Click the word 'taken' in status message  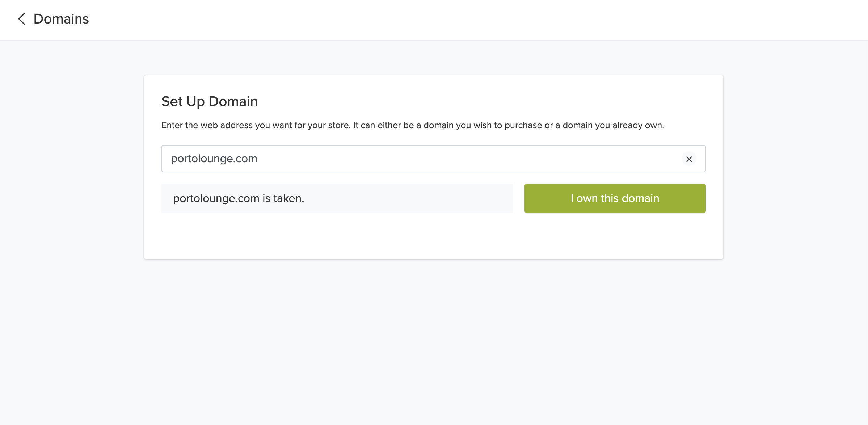point(287,198)
